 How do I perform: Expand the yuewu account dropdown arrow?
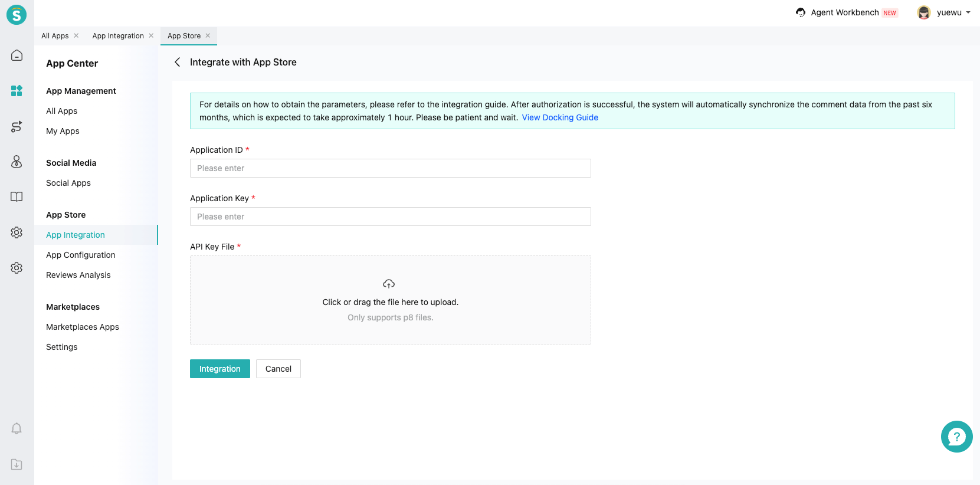pyautogui.click(x=968, y=12)
